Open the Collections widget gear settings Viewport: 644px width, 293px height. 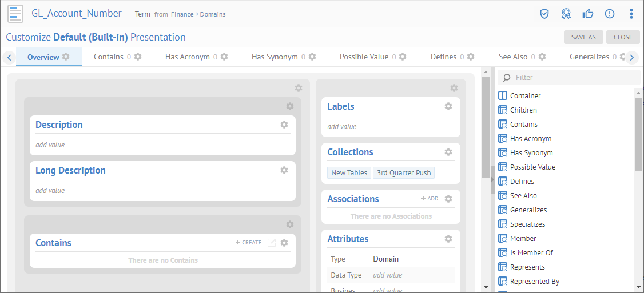[448, 152]
